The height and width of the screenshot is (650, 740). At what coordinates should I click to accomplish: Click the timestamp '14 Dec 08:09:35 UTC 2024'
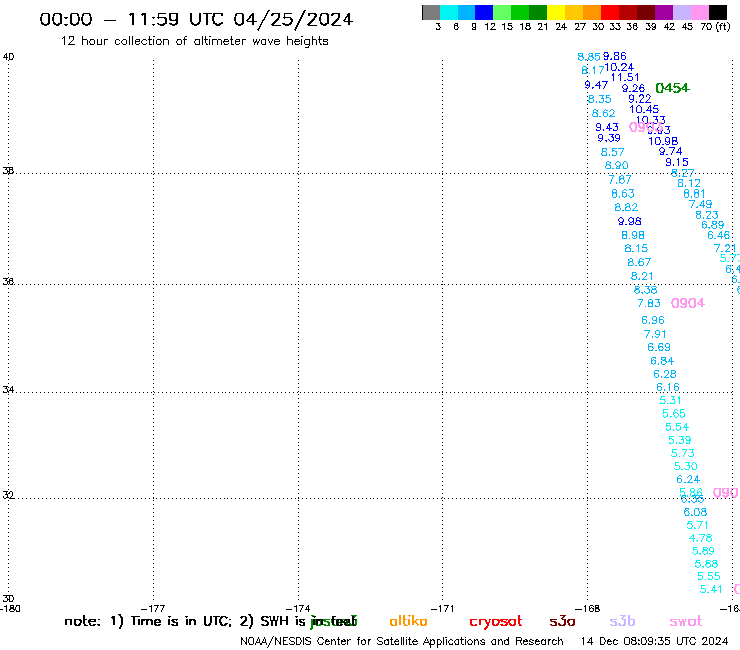point(654,641)
